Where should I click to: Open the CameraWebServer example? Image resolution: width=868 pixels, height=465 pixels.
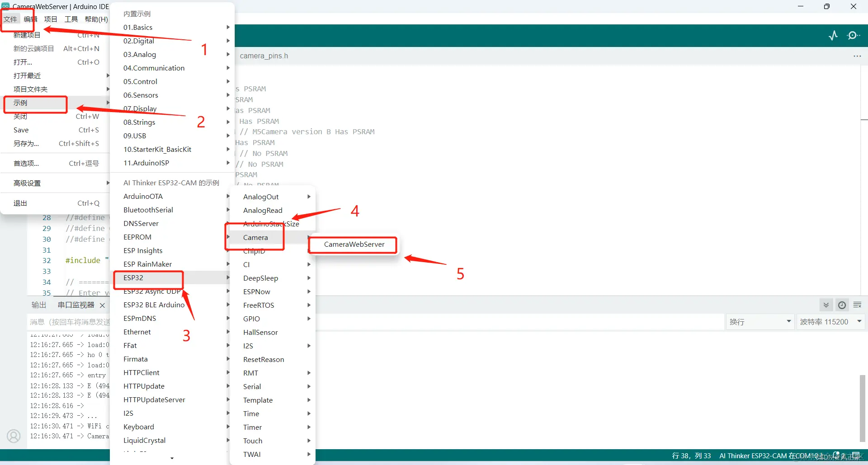click(x=354, y=244)
